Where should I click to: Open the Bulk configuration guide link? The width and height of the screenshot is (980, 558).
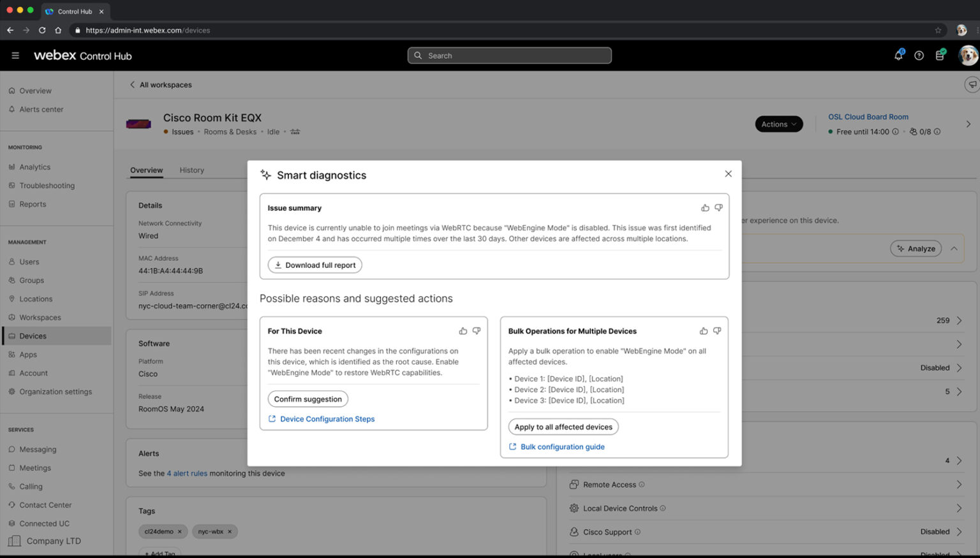click(562, 446)
